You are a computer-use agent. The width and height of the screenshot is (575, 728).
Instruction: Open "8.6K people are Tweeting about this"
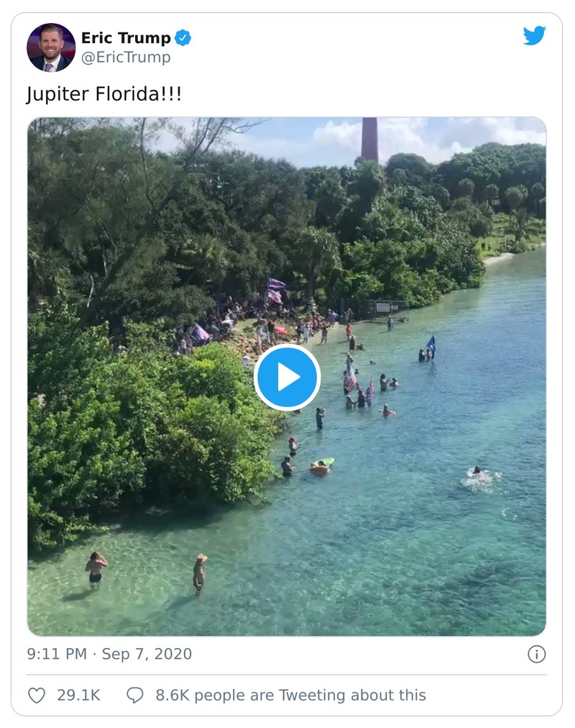pyautogui.click(x=290, y=695)
